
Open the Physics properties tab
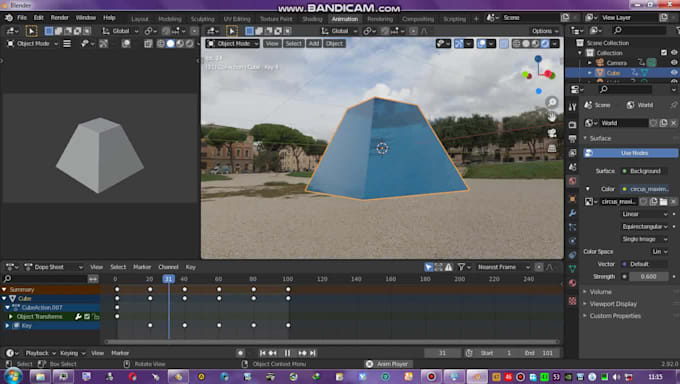(x=572, y=241)
